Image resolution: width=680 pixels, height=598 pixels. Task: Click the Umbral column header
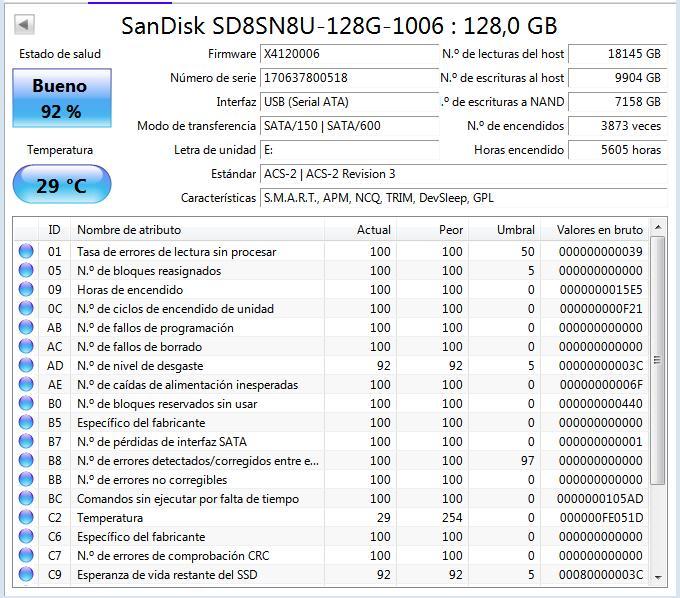(504, 230)
